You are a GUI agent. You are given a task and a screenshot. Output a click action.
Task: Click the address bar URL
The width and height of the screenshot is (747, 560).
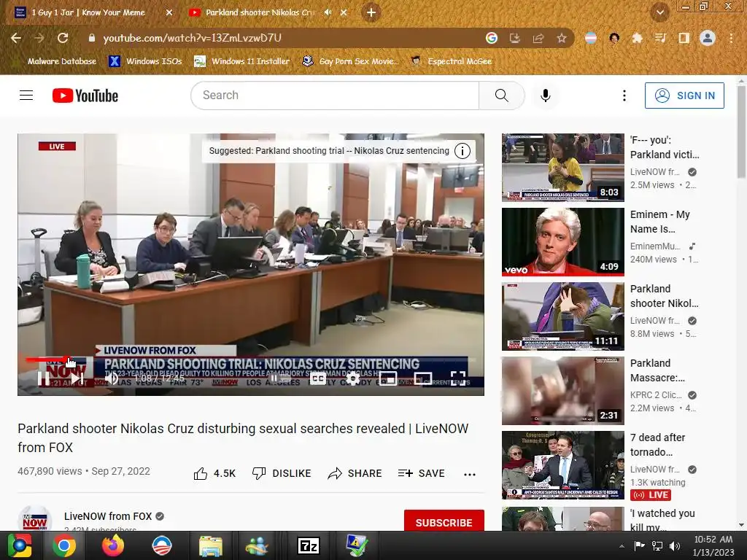(192, 38)
